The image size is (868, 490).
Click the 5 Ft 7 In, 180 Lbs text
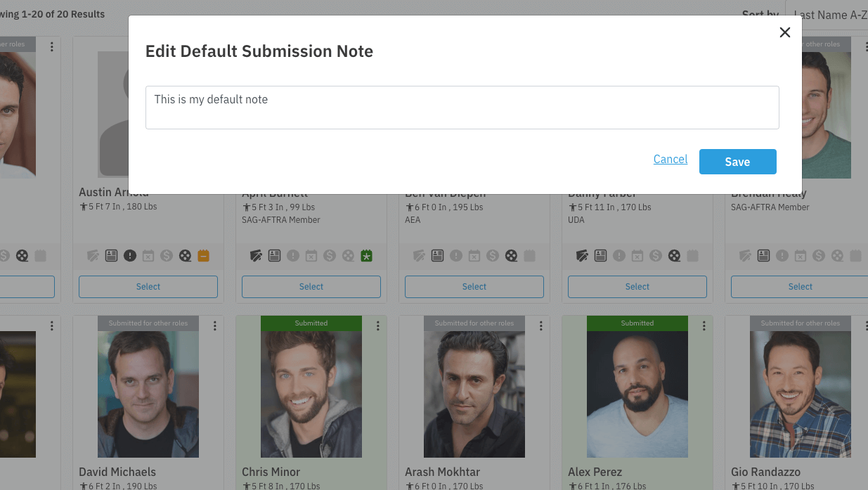point(117,207)
